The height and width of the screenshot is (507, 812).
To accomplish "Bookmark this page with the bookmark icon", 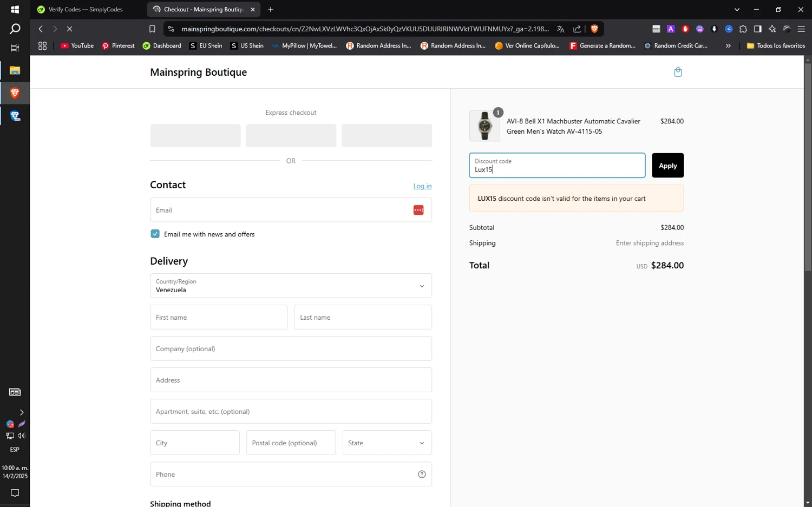I will click(x=152, y=29).
